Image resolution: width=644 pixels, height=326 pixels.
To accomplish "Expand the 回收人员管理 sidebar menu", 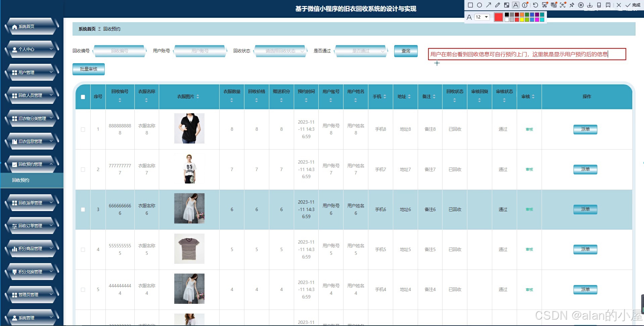I will [32, 95].
